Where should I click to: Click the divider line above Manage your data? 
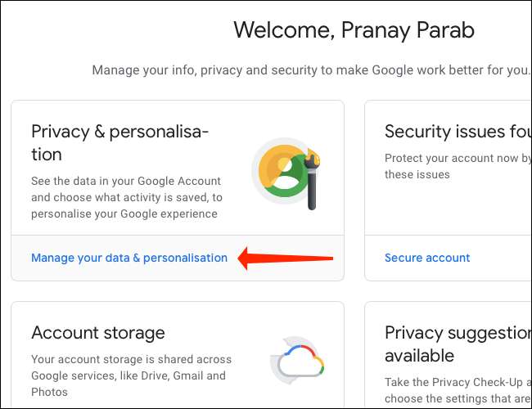(x=178, y=236)
